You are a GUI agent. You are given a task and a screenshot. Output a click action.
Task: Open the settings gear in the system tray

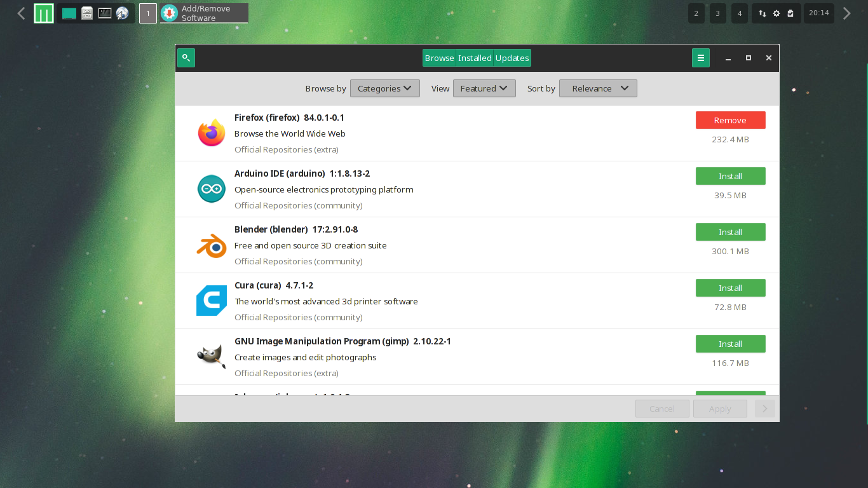click(x=776, y=13)
